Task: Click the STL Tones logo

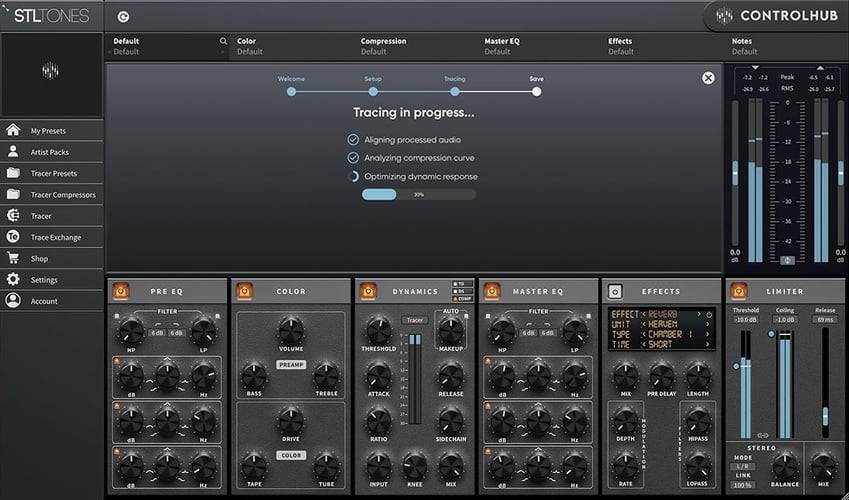Action: point(51,16)
